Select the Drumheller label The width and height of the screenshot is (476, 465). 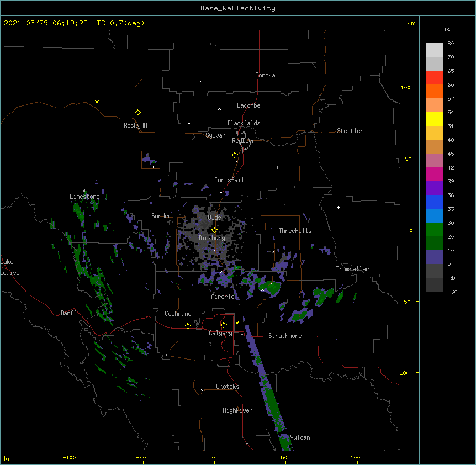coord(352,269)
